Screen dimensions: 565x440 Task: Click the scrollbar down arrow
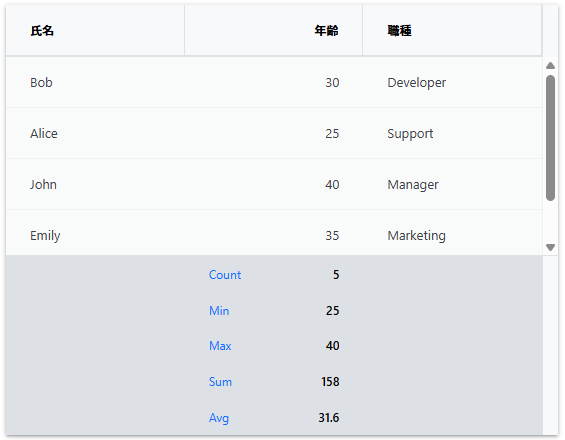550,247
